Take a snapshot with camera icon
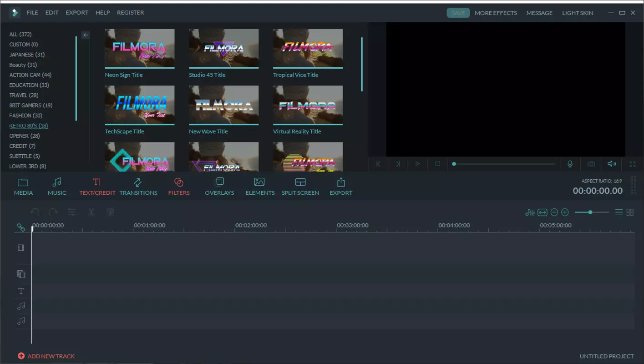Viewport: 644px width, 364px height. tap(591, 164)
